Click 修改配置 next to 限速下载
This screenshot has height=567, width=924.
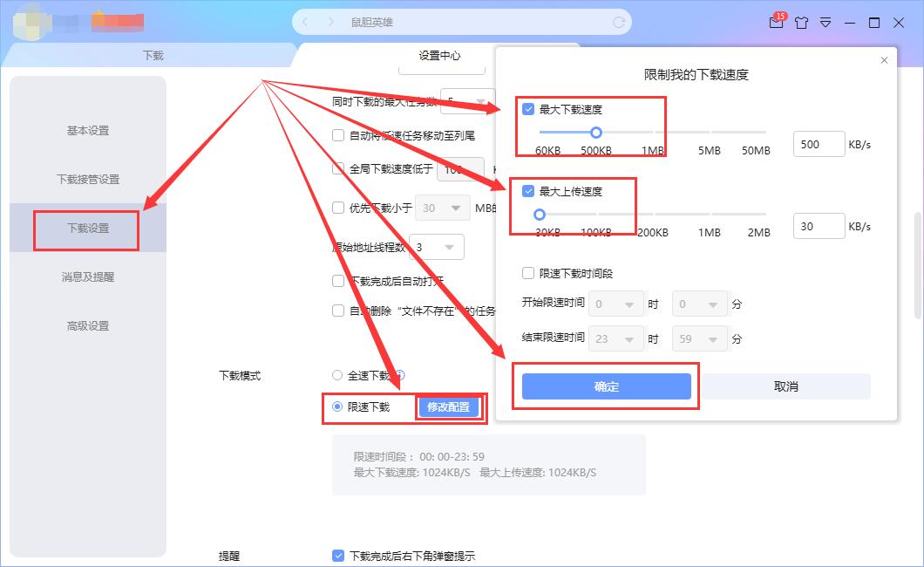(449, 406)
